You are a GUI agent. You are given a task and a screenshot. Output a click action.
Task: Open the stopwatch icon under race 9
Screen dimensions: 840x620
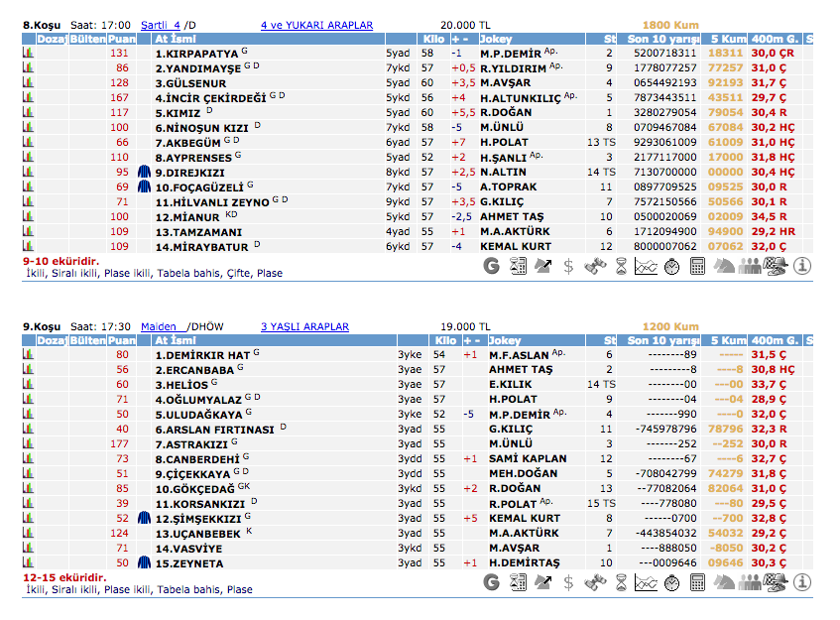coord(671,581)
